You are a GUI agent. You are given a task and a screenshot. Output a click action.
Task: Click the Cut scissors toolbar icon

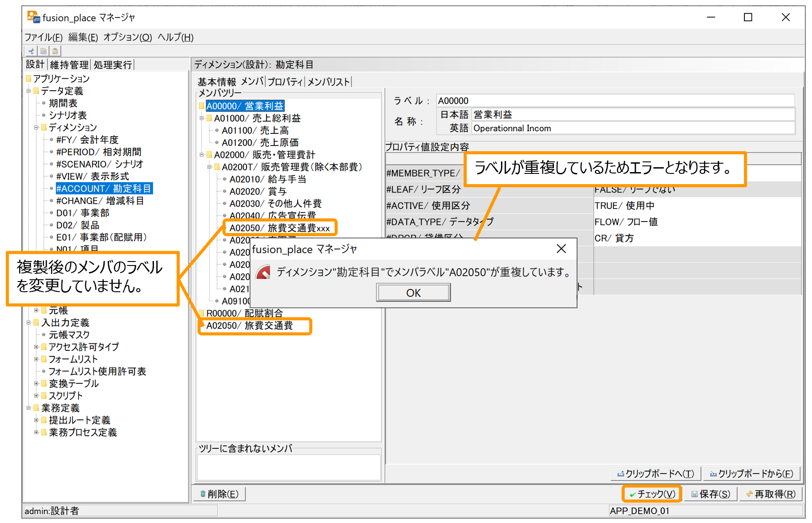pos(31,51)
